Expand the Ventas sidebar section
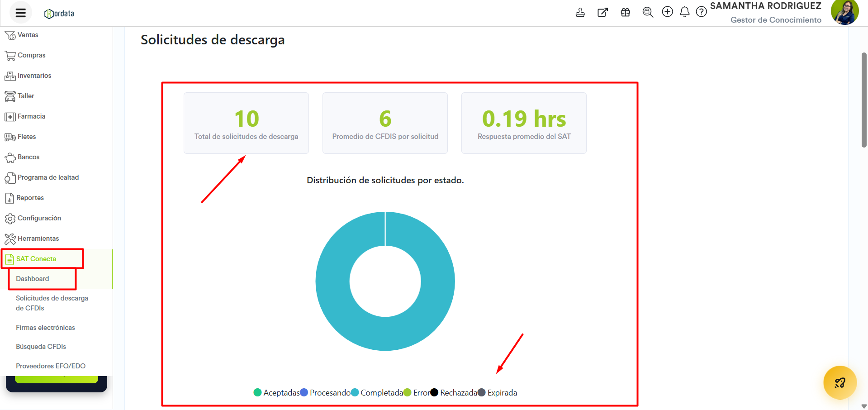Viewport: 868px width, 410px height. [x=28, y=35]
